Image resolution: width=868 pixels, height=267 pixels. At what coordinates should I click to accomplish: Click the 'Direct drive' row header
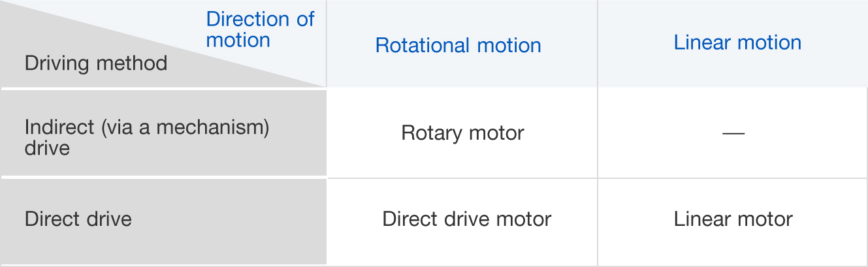(78, 218)
